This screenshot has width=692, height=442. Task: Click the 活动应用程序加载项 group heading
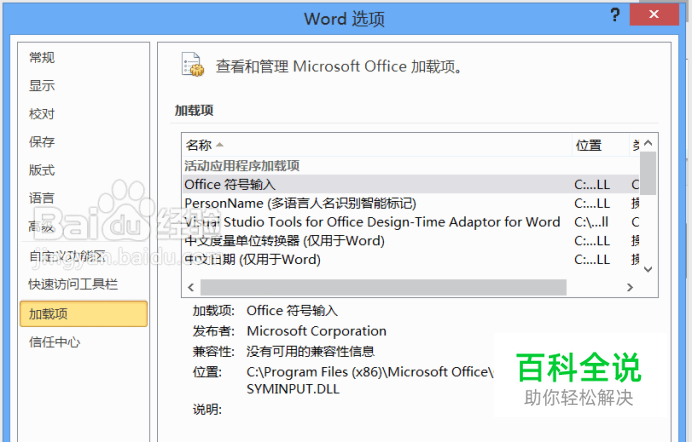click(x=242, y=166)
